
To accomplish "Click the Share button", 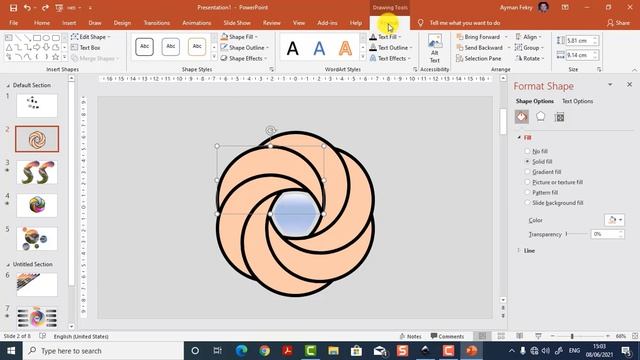I will (618, 23).
